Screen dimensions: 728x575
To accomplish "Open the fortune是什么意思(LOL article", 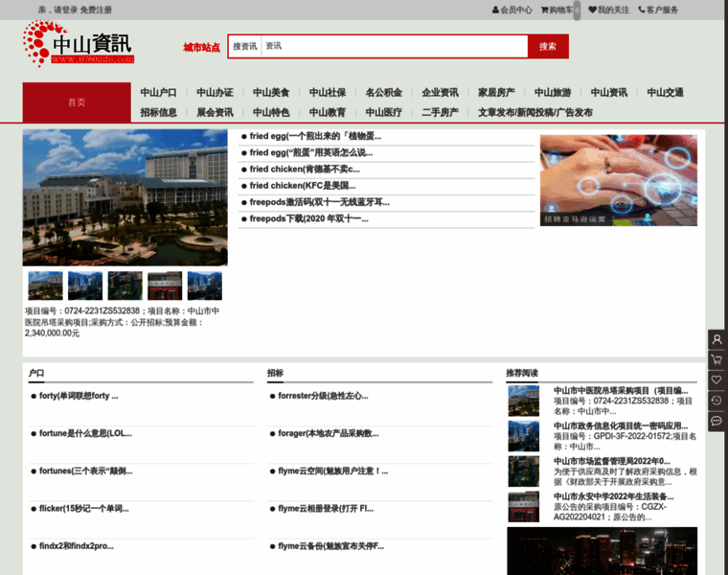I will pyautogui.click(x=85, y=433).
